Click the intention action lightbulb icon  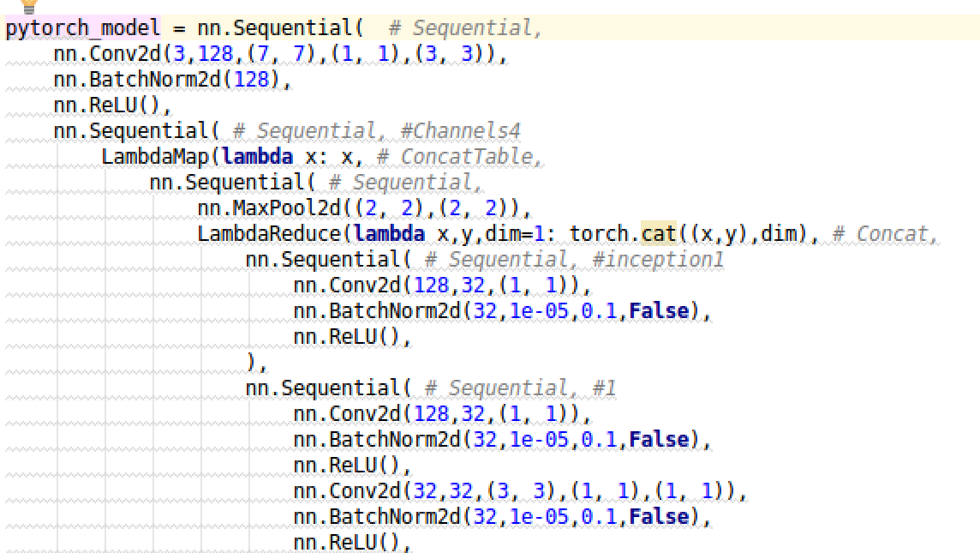(x=30, y=7)
